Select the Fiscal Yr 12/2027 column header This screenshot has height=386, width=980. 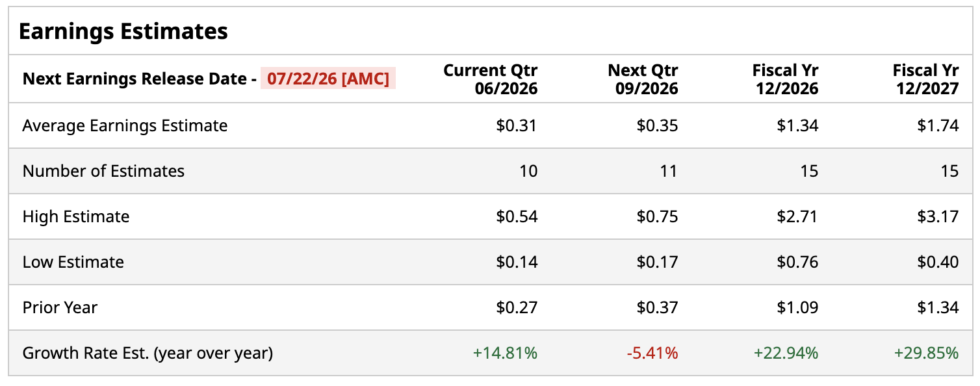[926, 79]
